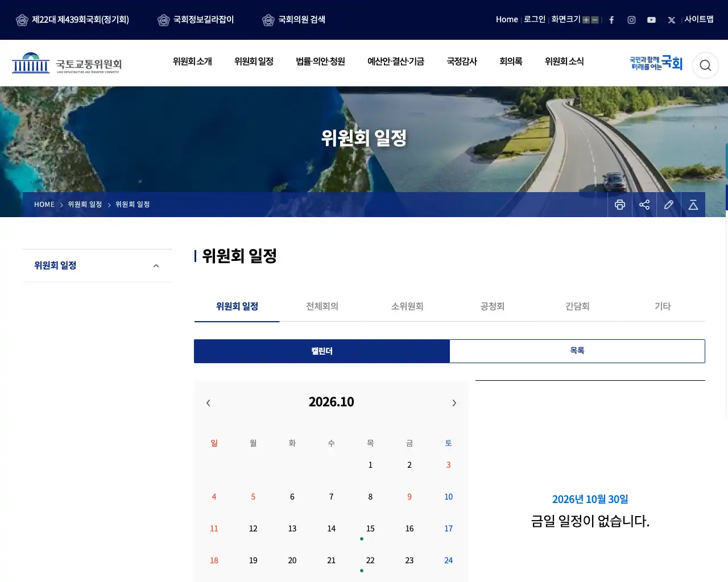Open the Facebook icon link

coord(611,20)
